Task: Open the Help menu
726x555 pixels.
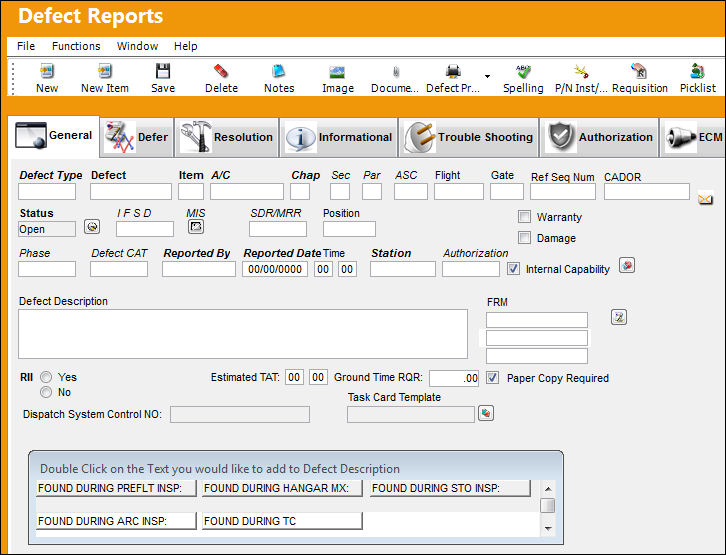Action: tap(186, 46)
